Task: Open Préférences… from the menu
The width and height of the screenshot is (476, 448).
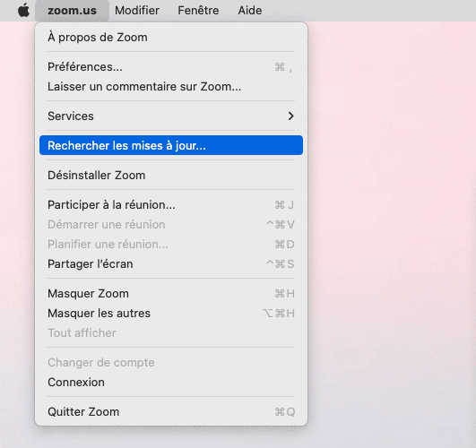Action: [x=171, y=67]
